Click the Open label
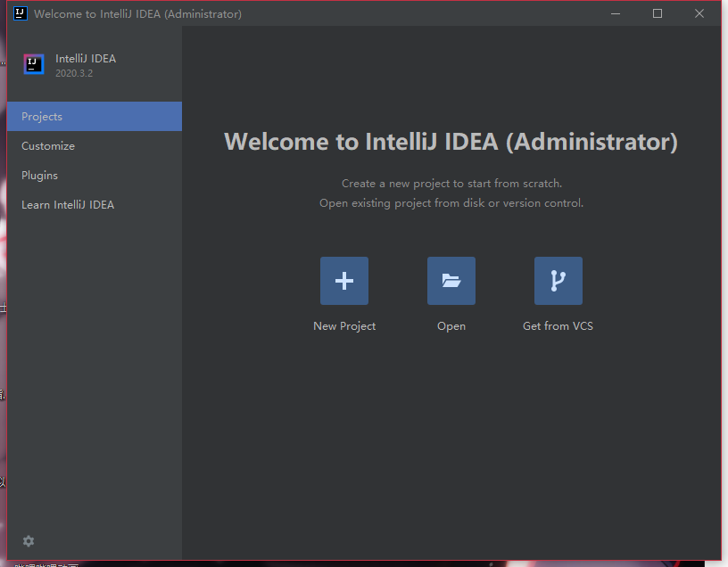Screen dimensions: 728x567 [x=451, y=326]
